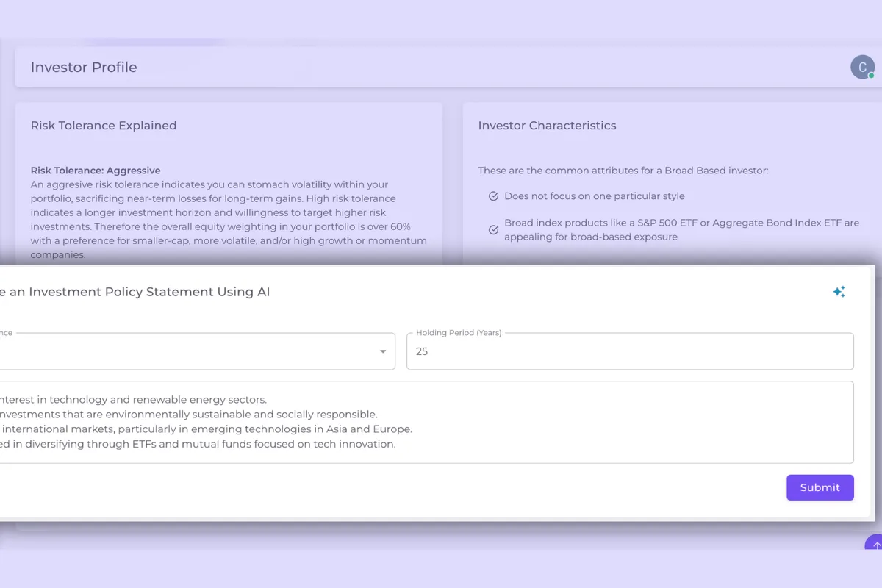The image size is (882, 588).
Task: Click the Investor Profile page title
Action: pyautogui.click(x=84, y=68)
